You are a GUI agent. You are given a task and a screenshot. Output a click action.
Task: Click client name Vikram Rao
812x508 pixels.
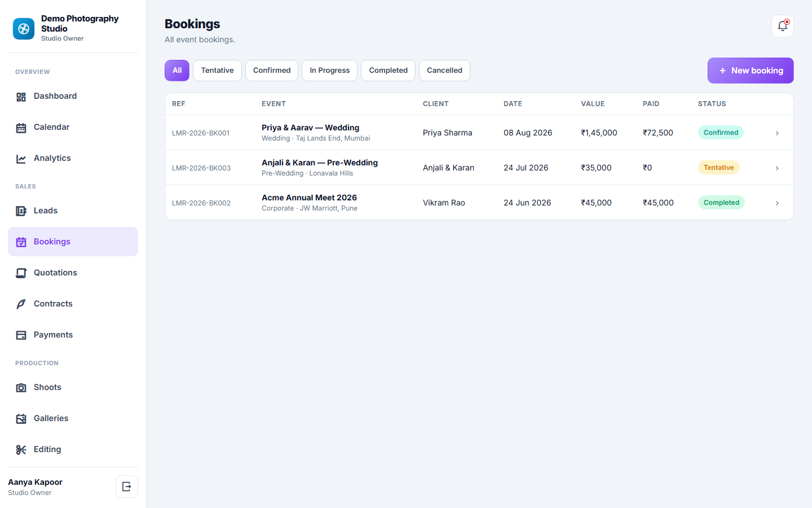coord(444,203)
